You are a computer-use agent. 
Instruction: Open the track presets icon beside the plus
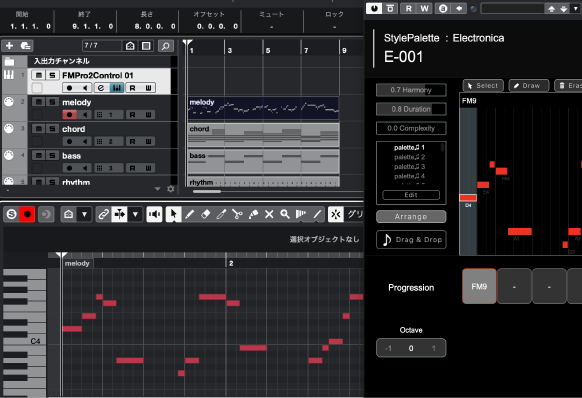(x=26, y=46)
